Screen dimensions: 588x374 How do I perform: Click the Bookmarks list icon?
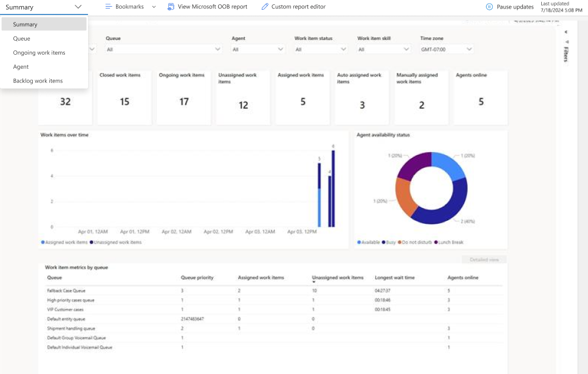click(108, 6)
